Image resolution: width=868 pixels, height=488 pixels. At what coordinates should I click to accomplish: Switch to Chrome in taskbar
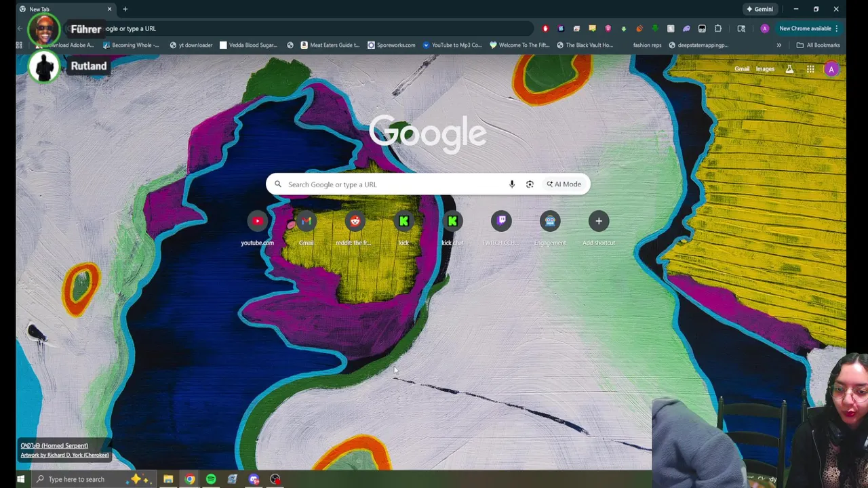tap(190, 479)
